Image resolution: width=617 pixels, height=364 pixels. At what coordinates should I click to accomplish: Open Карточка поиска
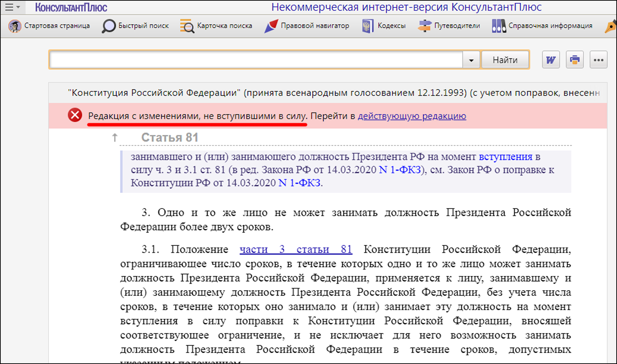pos(225,26)
